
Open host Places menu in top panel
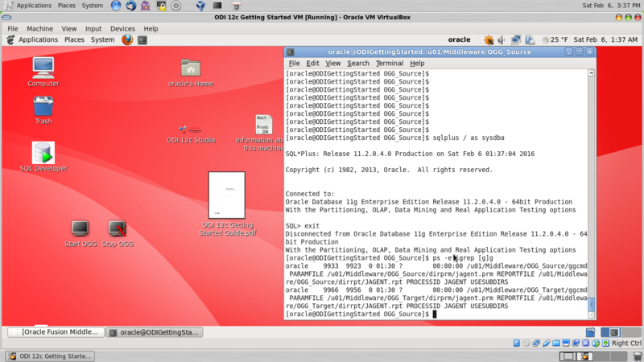click(x=67, y=6)
